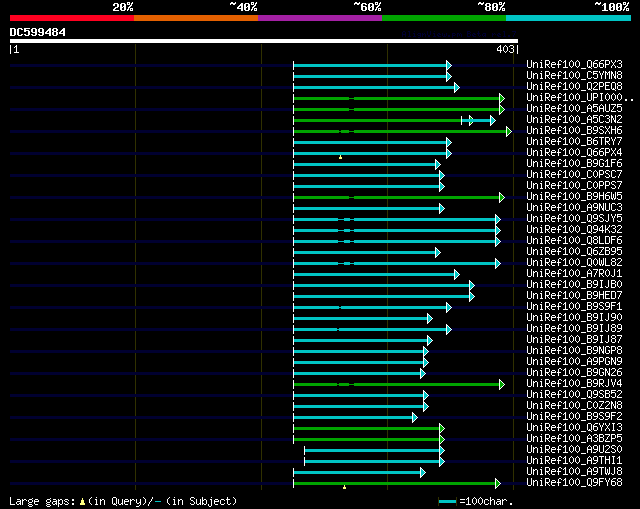Click the UniRef100_A9TWJ8 label
640x509 pixels.
574,472
